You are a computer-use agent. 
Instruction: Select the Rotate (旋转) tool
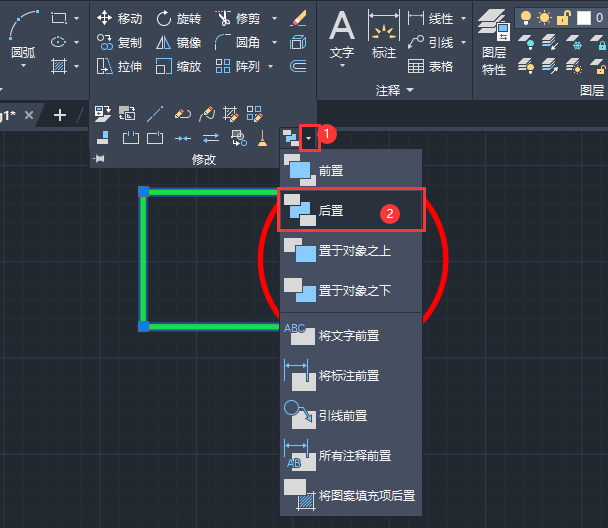[178, 18]
